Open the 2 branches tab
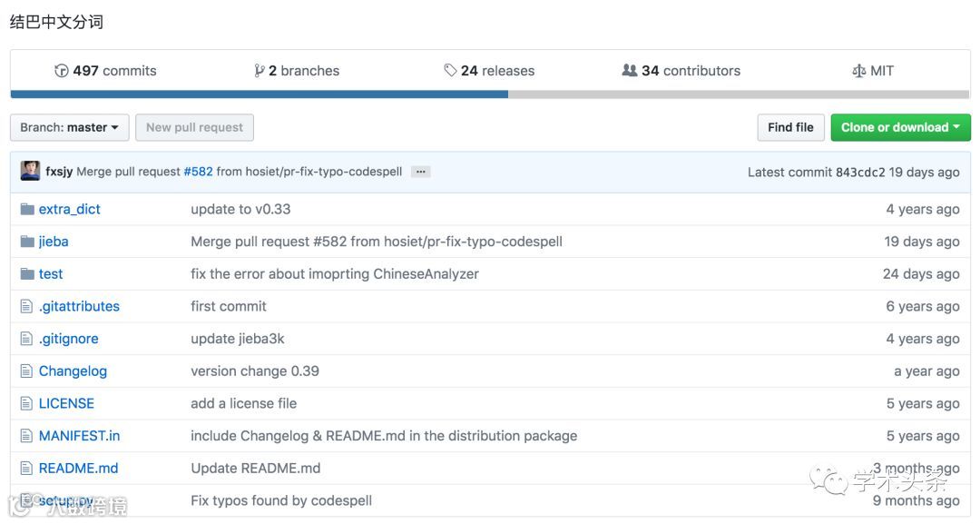The width and height of the screenshot is (980, 524). [x=297, y=71]
